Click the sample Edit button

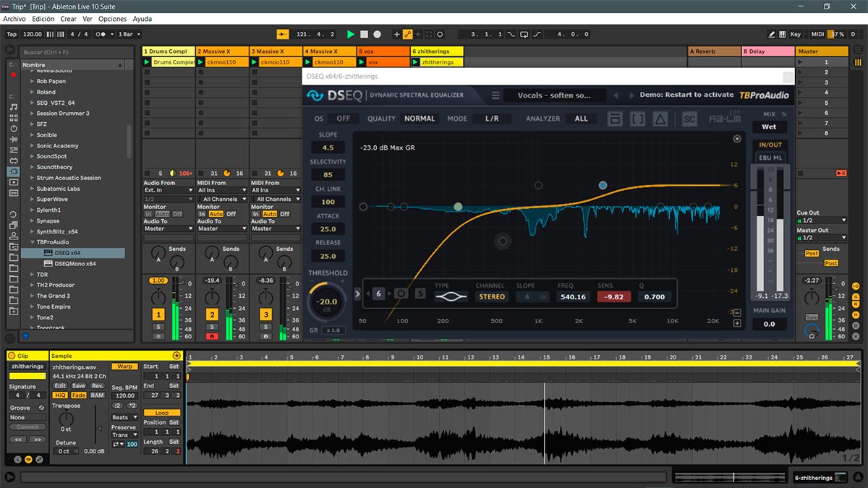point(60,386)
